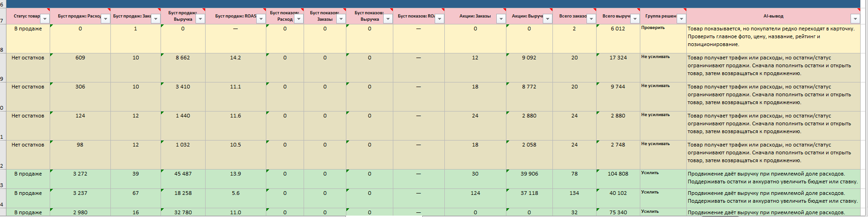
Task: Open the Акции: Заказы filter dropdown
Action: click(x=501, y=19)
